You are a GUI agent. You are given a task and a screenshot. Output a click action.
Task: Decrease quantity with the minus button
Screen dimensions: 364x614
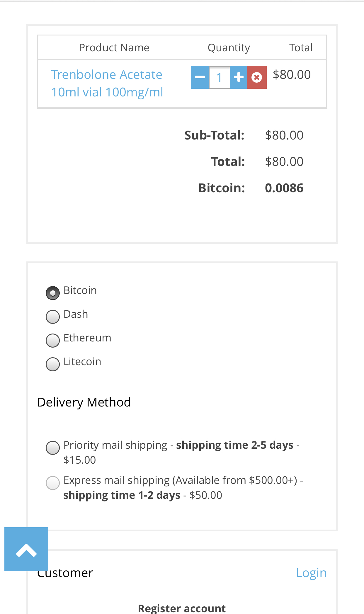coord(200,77)
